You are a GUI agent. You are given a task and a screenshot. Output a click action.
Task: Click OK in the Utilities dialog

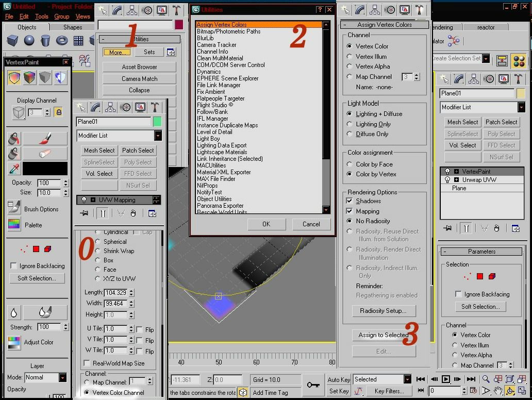[x=267, y=224]
